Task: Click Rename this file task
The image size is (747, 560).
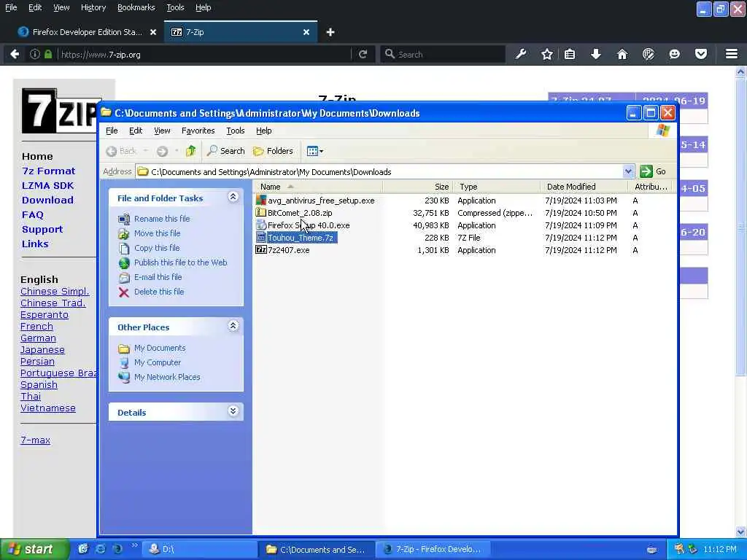Action: point(162,219)
